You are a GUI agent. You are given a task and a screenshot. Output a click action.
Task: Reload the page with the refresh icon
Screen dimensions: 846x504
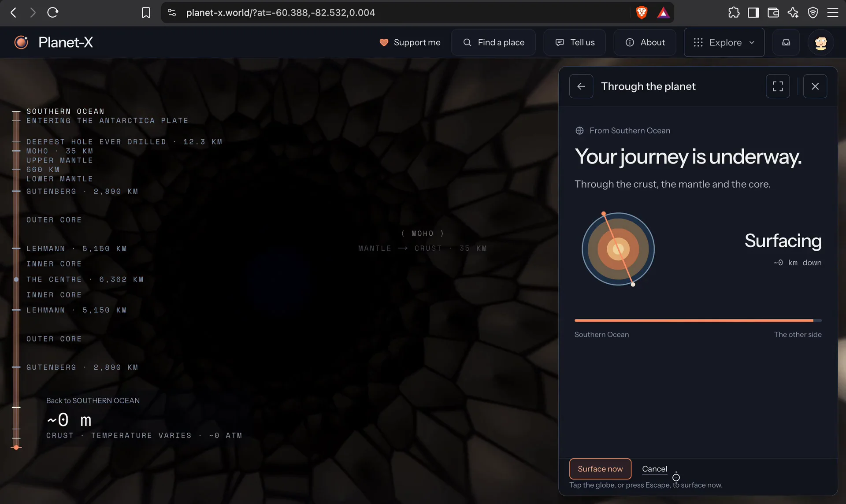pos(53,12)
